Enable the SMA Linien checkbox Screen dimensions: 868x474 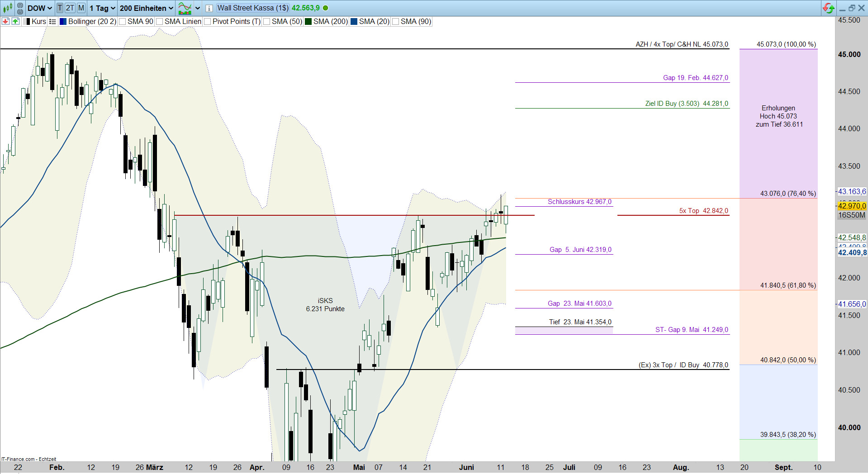[159, 22]
